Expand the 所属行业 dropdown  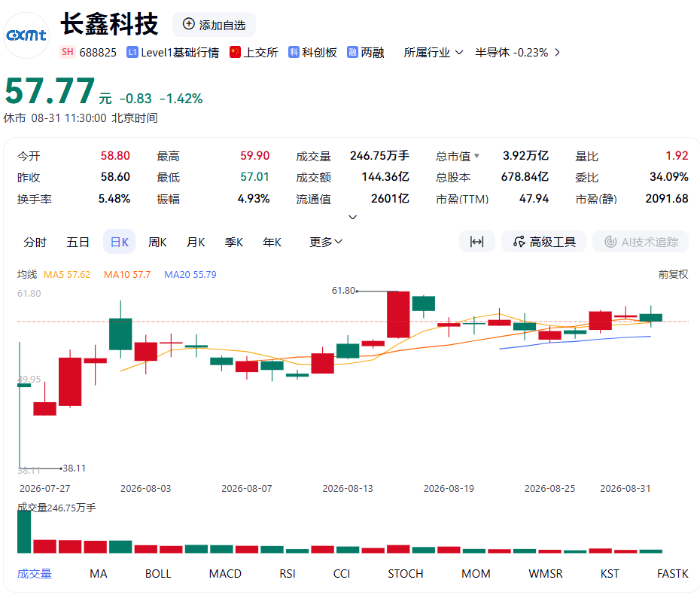coord(433,53)
